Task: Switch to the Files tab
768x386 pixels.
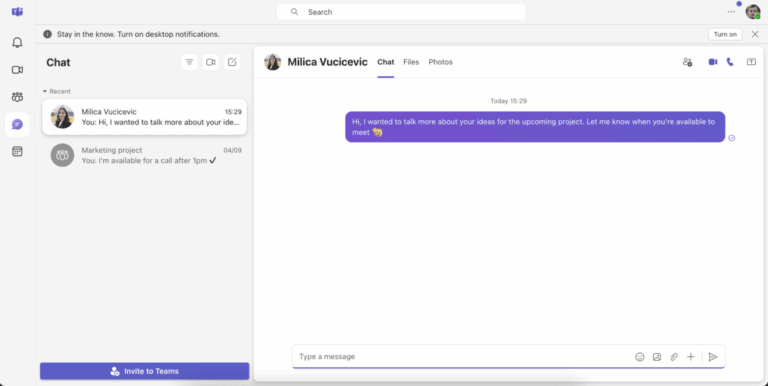Action: (411, 62)
